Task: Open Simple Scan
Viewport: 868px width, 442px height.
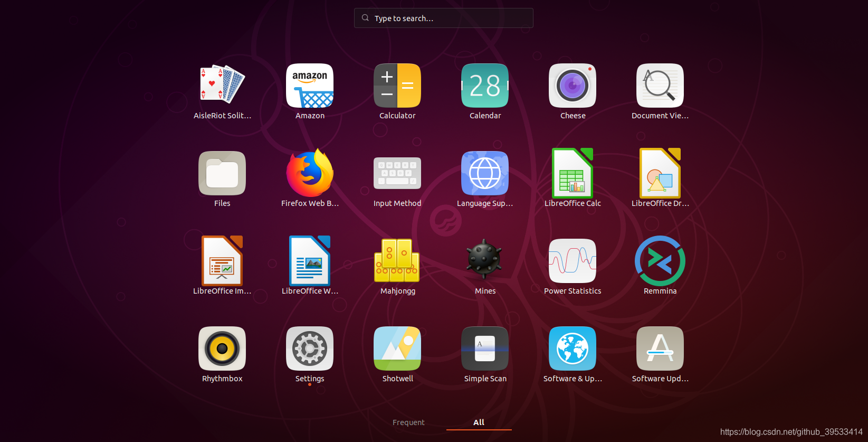Action: [485, 349]
